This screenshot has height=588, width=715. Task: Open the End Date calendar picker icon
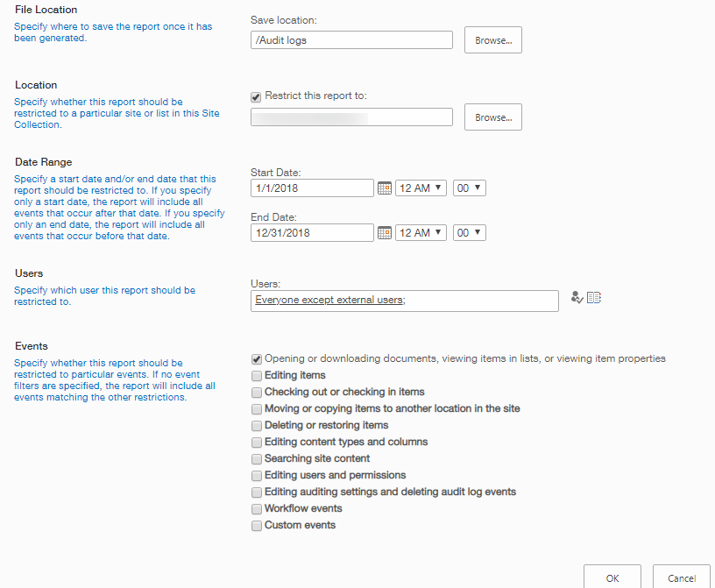click(x=385, y=232)
